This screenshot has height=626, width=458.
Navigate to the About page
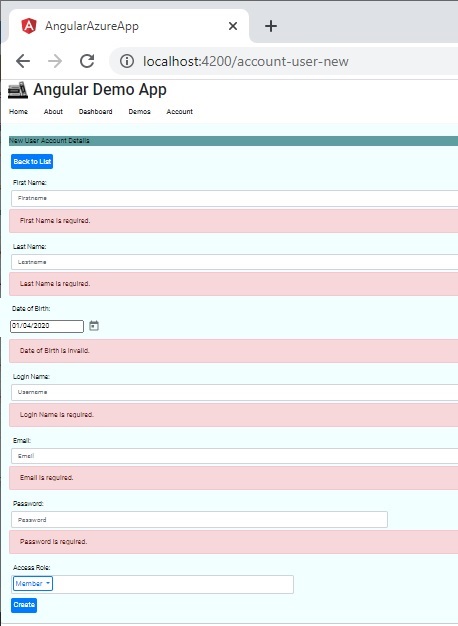pos(53,111)
